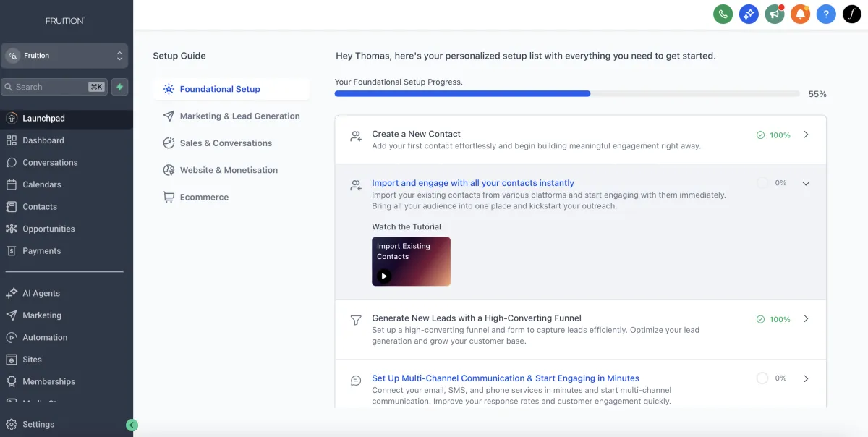Click the Marketing paper plane icon in sidebar
868x437 pixels.
tap(12, 315)
